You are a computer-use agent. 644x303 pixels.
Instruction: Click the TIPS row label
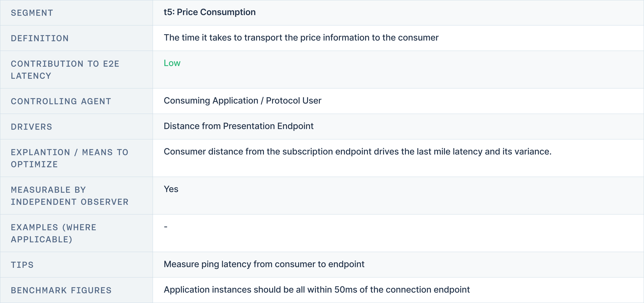pyautogui.click(x=22, y=265)
